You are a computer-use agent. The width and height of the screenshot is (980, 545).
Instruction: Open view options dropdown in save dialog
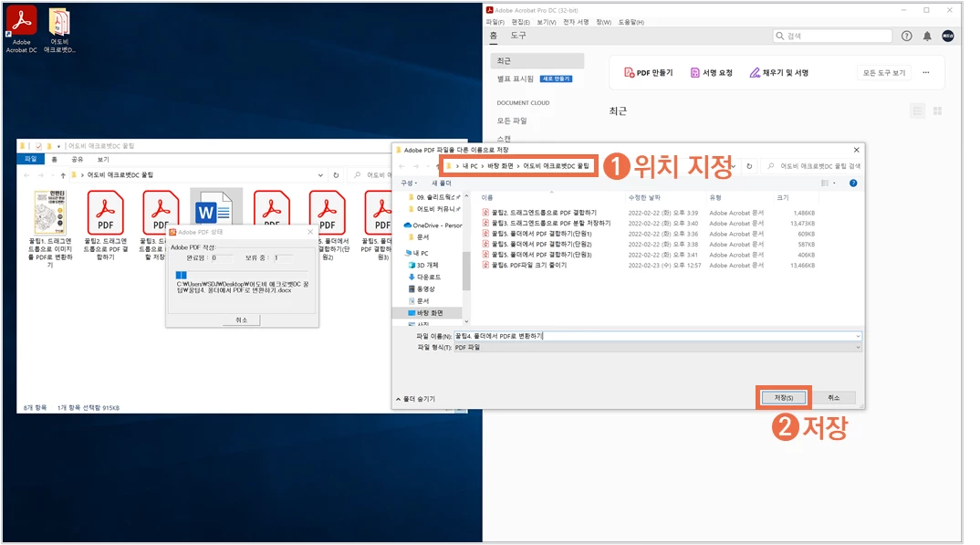tap(834, 183)
